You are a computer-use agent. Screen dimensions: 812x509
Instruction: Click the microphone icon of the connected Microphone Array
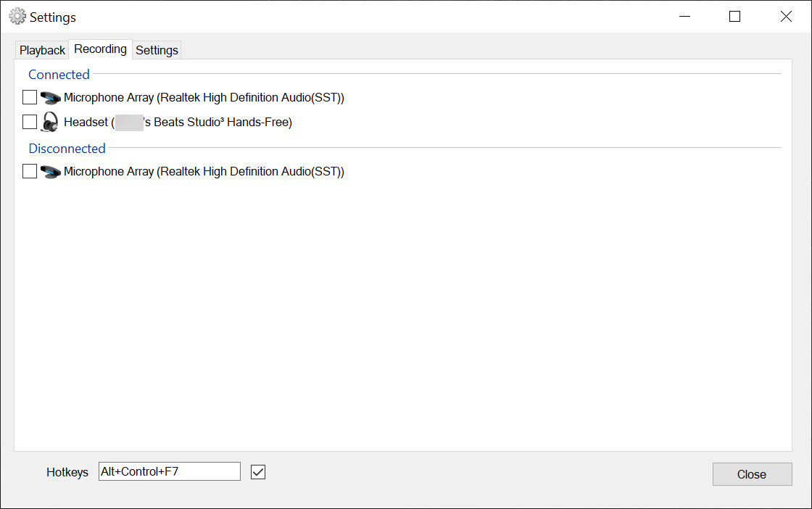[x=51, y=98]
